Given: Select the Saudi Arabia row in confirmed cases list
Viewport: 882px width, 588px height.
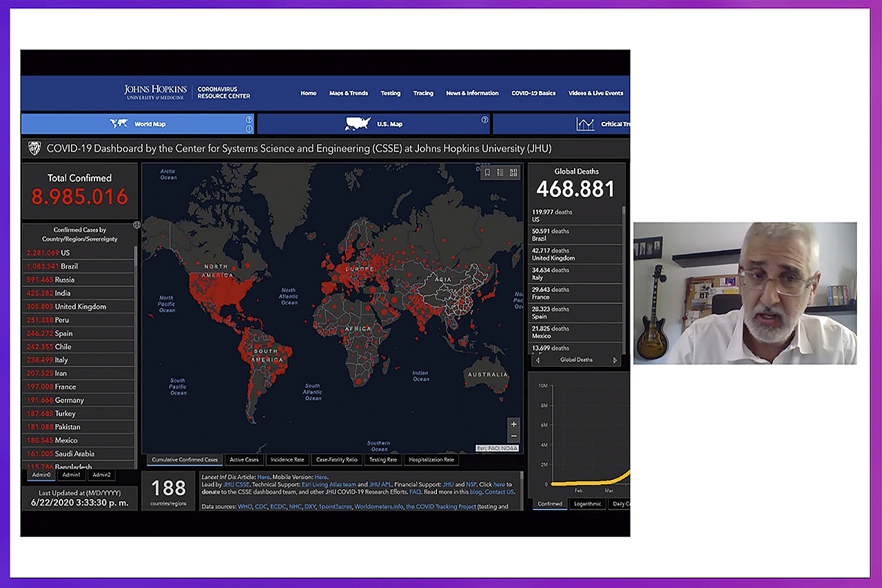Looking at the screenshot, I should [79, 454].
